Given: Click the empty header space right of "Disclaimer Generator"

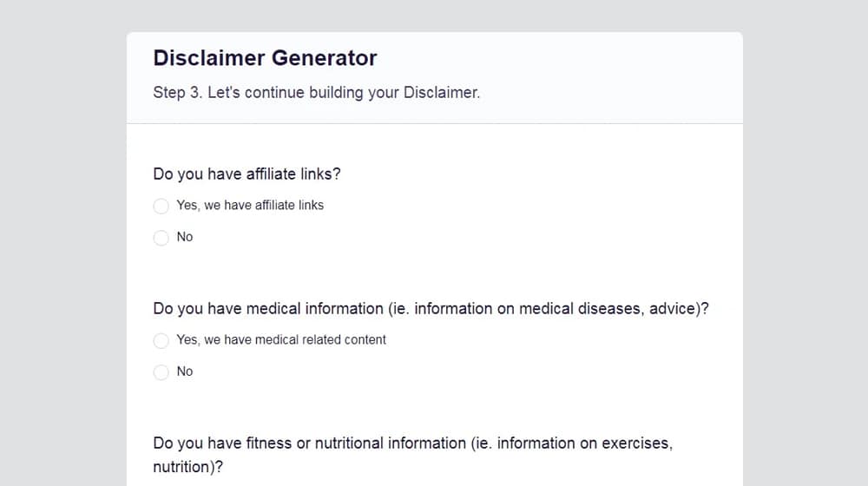Looking at the screenshot, I should click(564, 58).
